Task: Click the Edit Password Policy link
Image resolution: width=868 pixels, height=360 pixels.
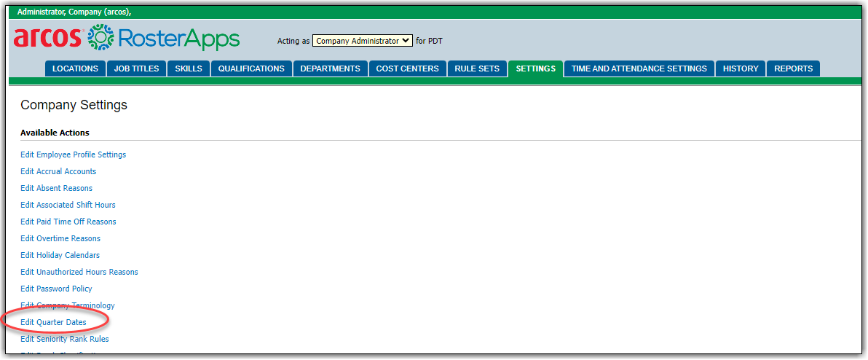Action: 56,289
